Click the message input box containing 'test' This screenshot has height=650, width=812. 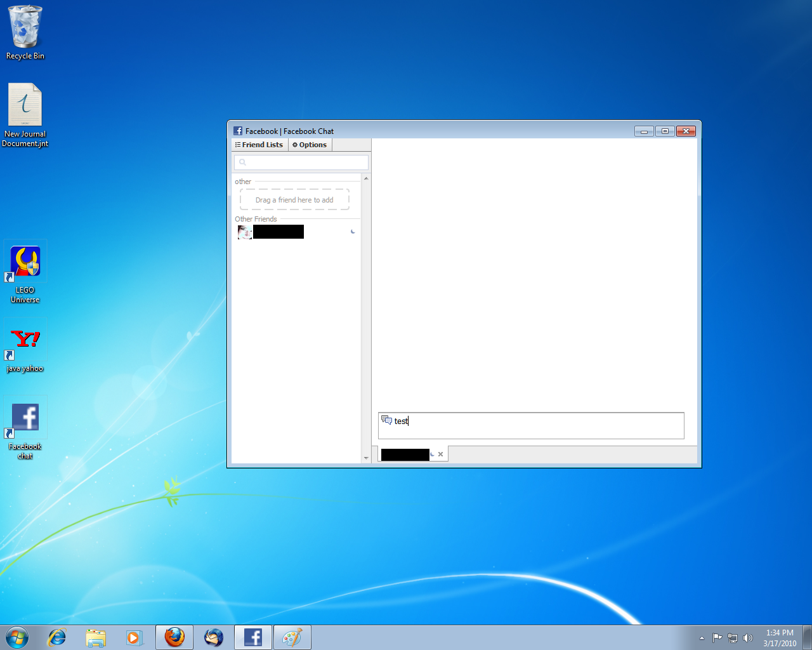click(531, 425)
